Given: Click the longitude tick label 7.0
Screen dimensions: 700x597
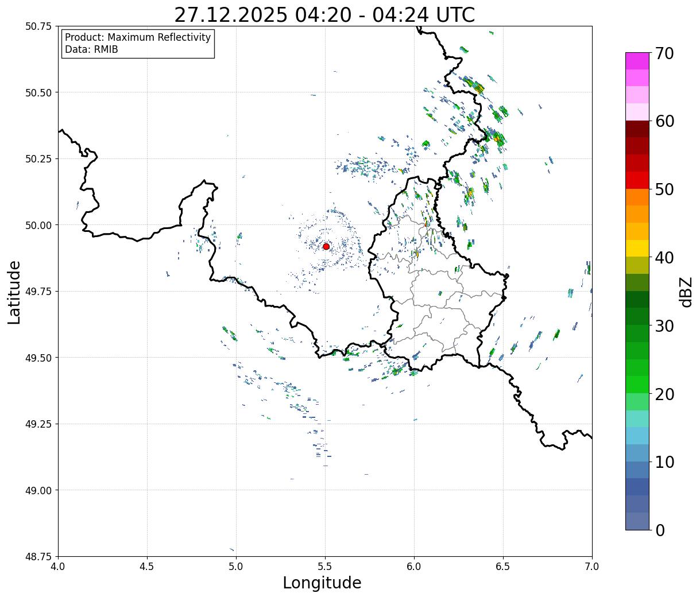Looking at the screenshot, I should tap(592, 567).
